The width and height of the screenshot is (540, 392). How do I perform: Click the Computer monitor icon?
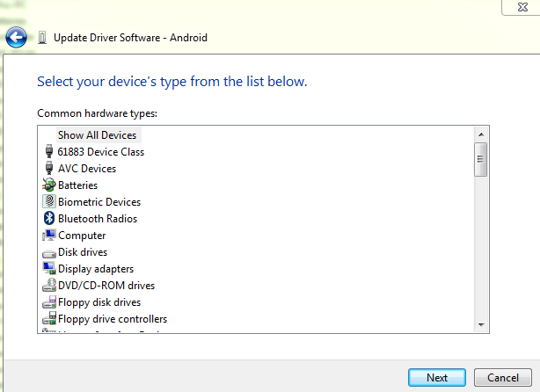pyautogui.click(x=48, y=236)
